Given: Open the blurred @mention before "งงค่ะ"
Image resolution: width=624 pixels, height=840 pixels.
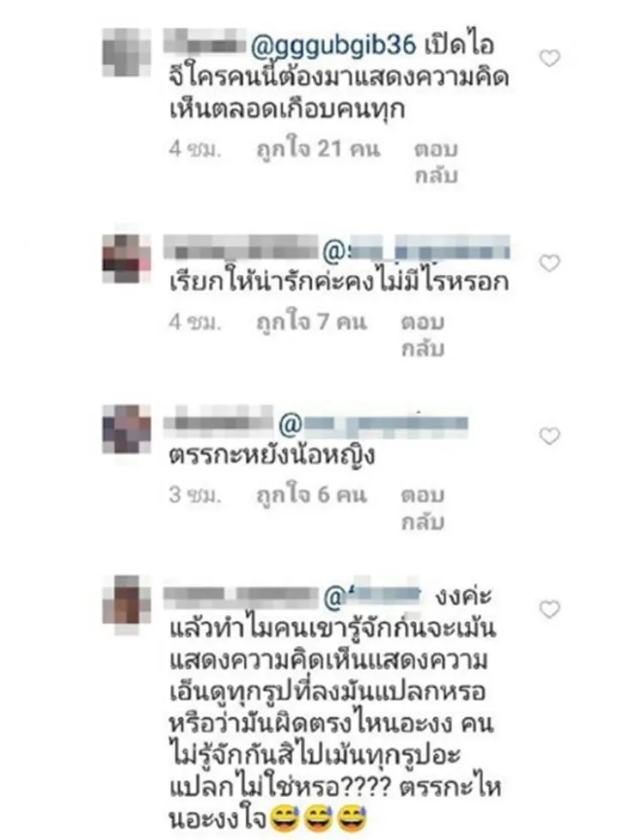Looking at the screenshot, I should (372, 596).
